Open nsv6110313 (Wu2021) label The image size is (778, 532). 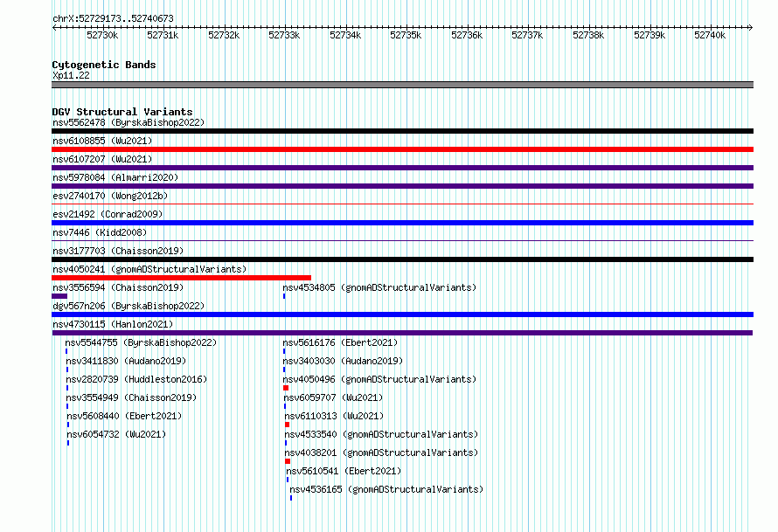pos(335,416)
